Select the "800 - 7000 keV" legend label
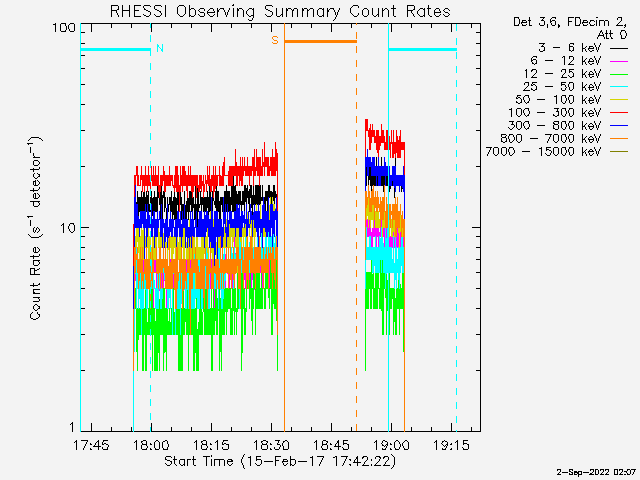The height and width of the screenshot is (480, 640). (x=551, y=139)
